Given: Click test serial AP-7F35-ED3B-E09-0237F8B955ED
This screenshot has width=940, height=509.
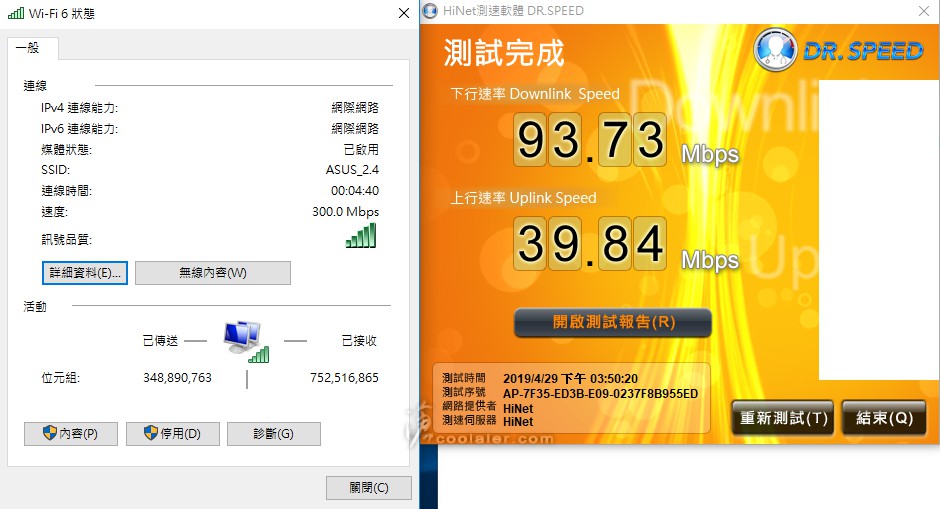Looking at the screenshot, I should click(600, 394).
